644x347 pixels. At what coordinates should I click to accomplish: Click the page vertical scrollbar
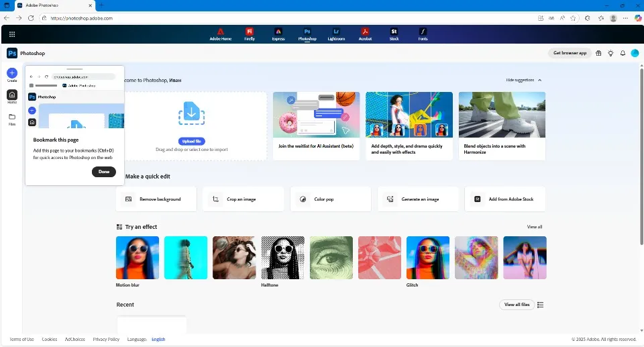click(641, 156)
